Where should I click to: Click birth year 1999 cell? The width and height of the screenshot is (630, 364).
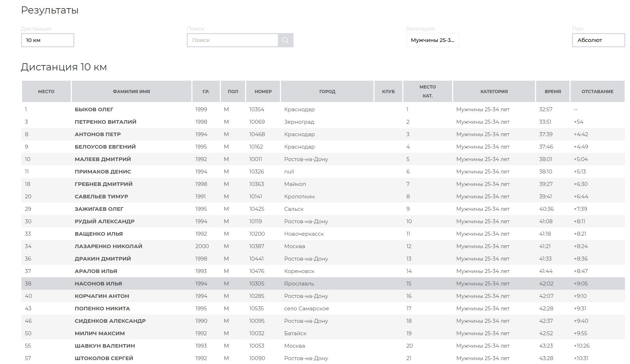[x=201, y=109]
